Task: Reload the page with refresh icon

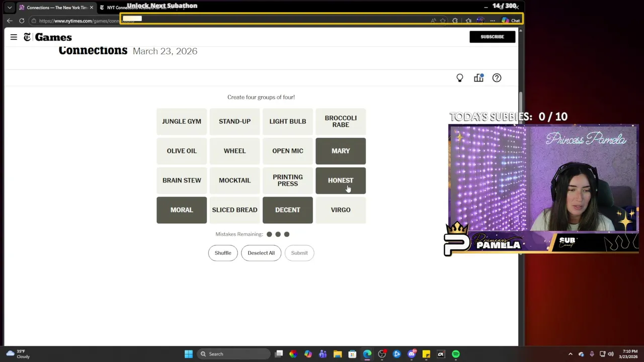Action: 22,21
